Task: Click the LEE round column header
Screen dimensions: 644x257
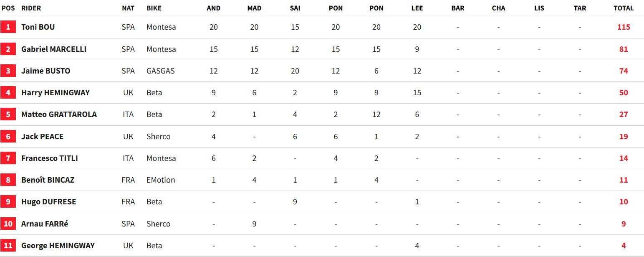Action: 417,8
